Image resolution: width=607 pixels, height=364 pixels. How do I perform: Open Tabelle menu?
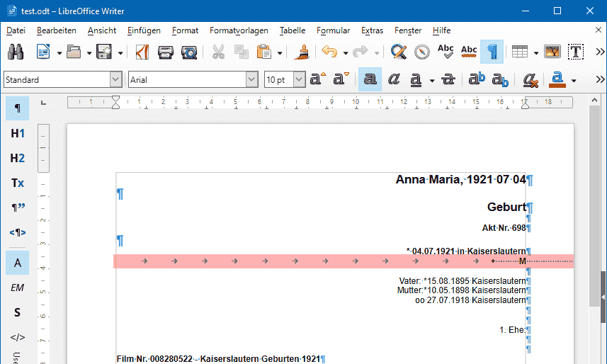[293, 30]
